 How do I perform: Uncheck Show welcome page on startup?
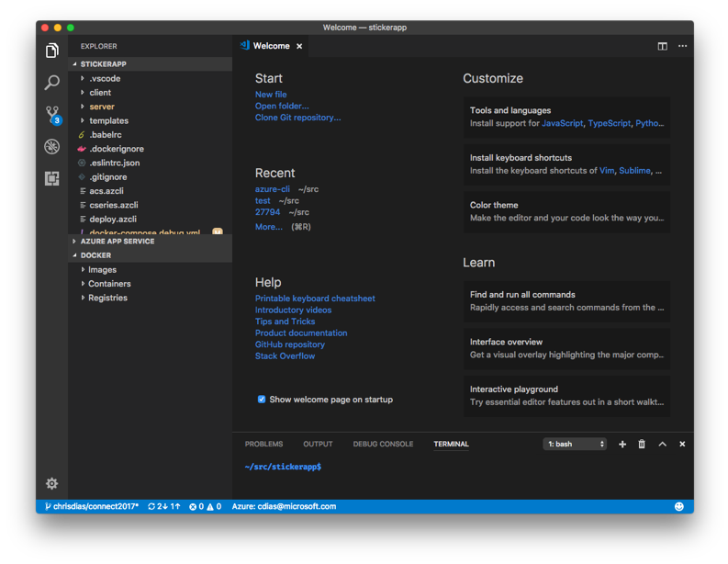(x=262, y=400)
